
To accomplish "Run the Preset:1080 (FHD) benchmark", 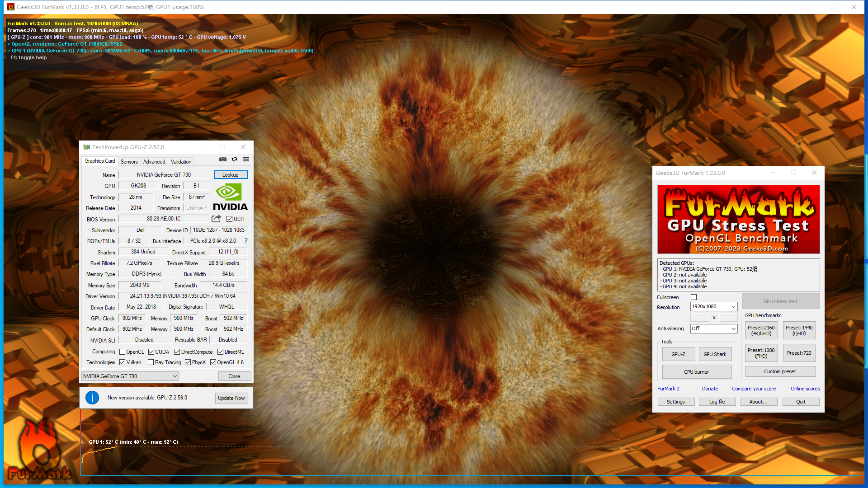I will click(x=761, y=353).
